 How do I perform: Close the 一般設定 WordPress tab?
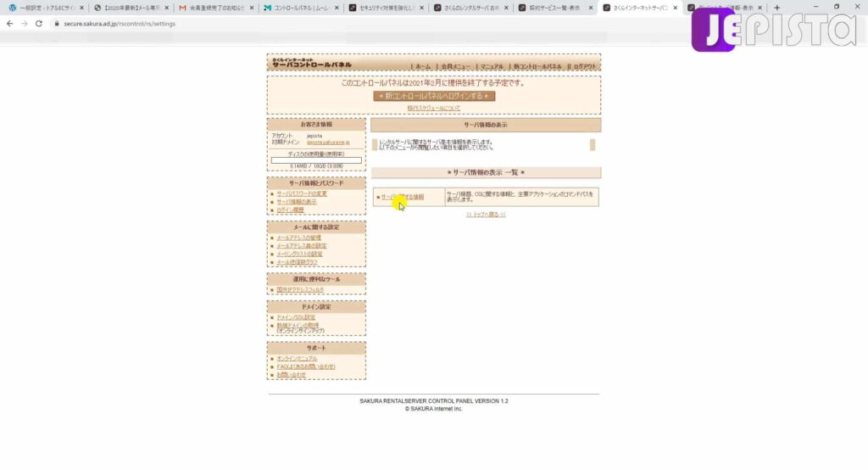tap(81, 8)
